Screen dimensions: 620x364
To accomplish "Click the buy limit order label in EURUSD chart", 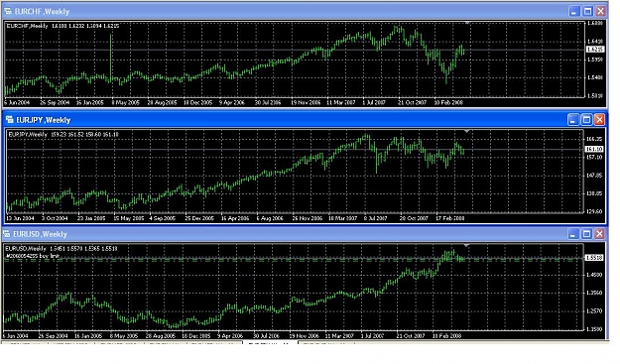I will click(33, 256).
